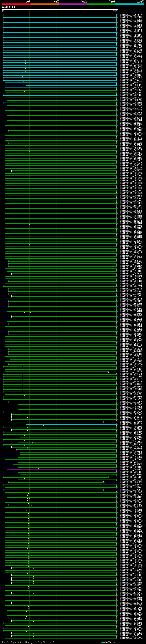Screen dimensions: 146x644
Task: Select UniRef100_Q5KB95 label
Action: click(131, 394)
